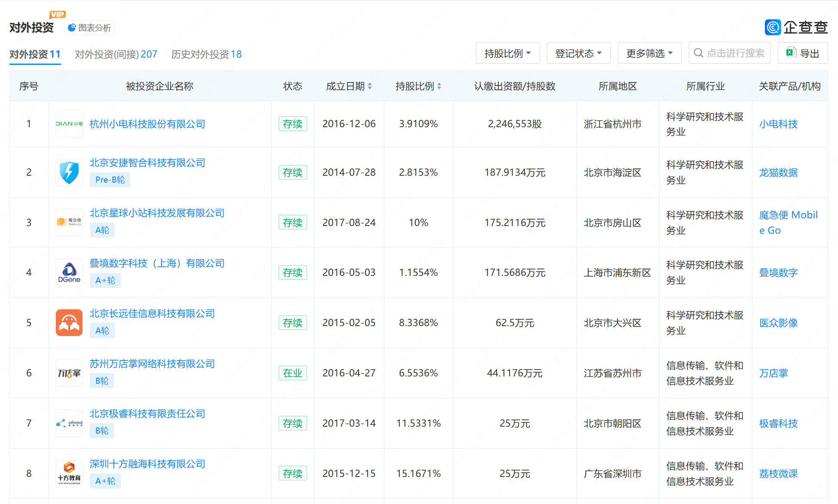Open the 持股比例 filter dropdown
The height and width of the screenshot is (504, 838).
click(507, 53)
